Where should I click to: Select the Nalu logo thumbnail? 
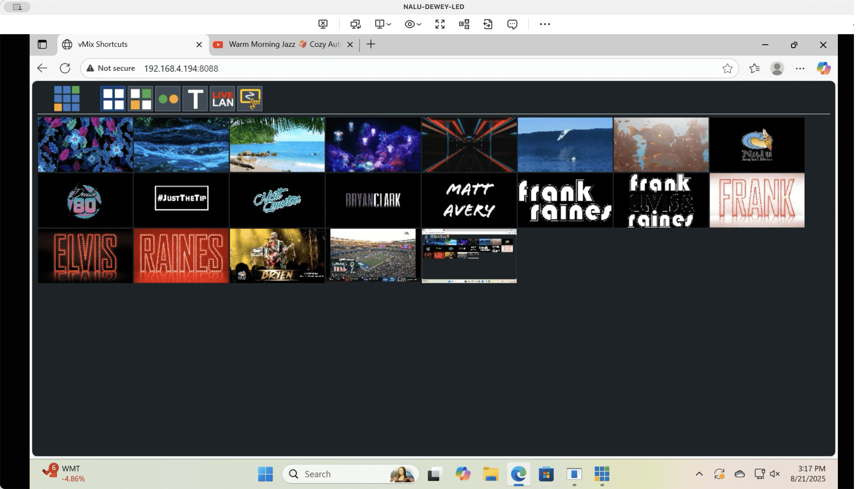coord(757,145)
